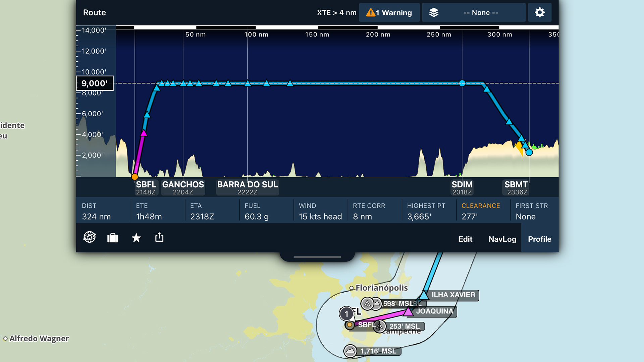Click the 9,000' altitude selector box
644x362 pixels.
coord(95,83)
